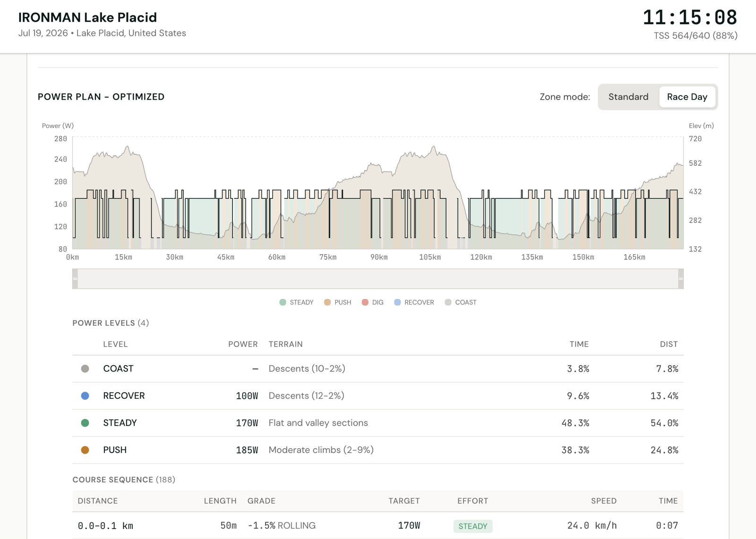Click the -1.5% ROLLING grade cell

(x=282, y=526)
